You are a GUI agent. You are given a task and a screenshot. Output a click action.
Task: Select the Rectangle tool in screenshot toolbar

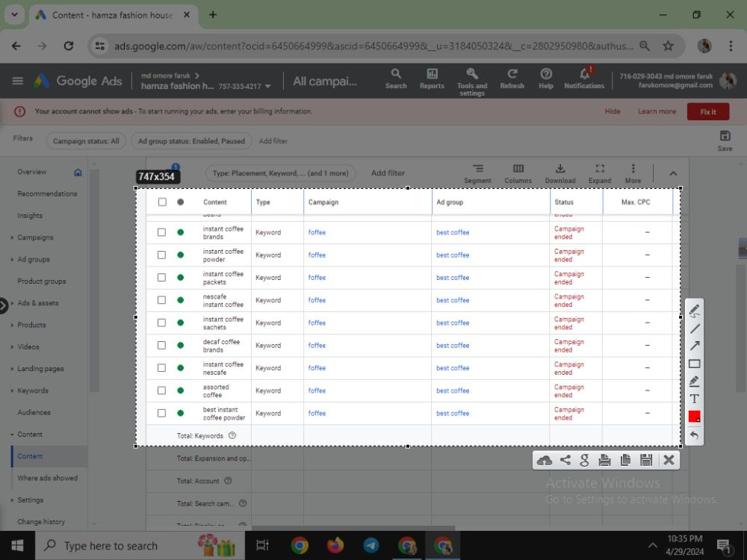(x=695, y=364)
